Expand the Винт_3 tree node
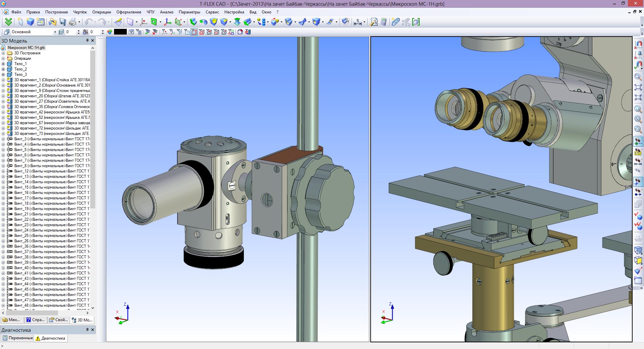The height and width of the screenshot is (349, 644). point(3,139)
